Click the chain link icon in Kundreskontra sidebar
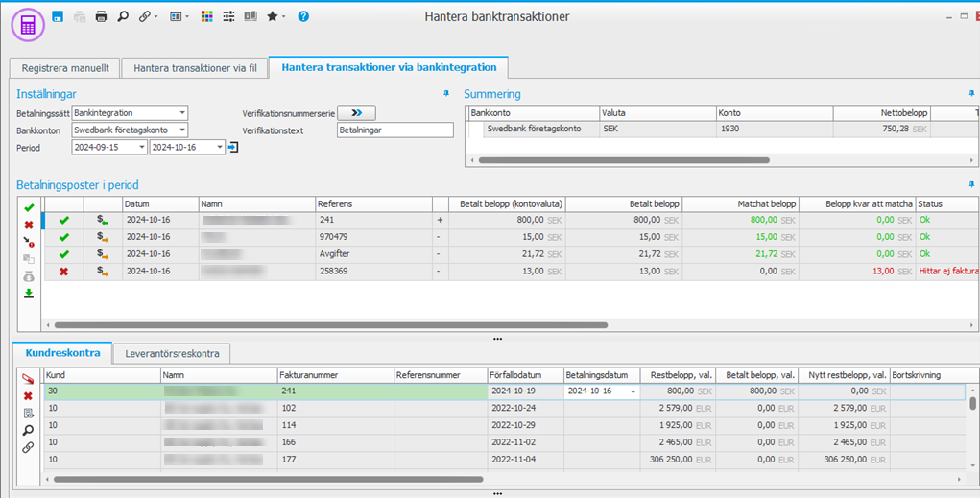Image resolution: width=980 pixels, height=498 pixels. coord(28,447)
